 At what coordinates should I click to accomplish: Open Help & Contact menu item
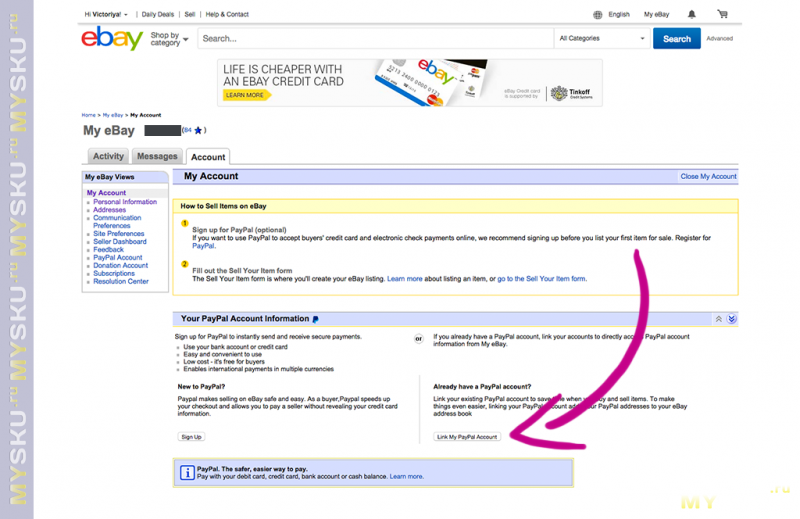[x=227, y=14]
